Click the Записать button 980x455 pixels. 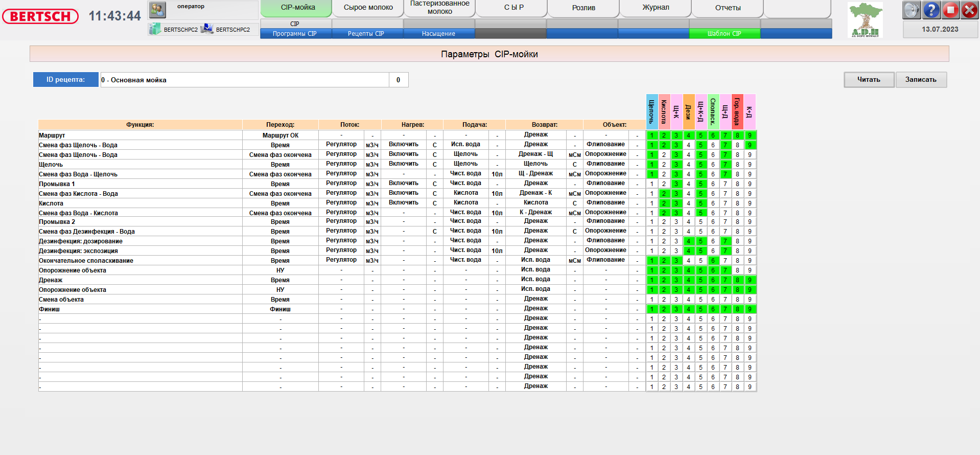pyautogui.click(x=921, y=80)
